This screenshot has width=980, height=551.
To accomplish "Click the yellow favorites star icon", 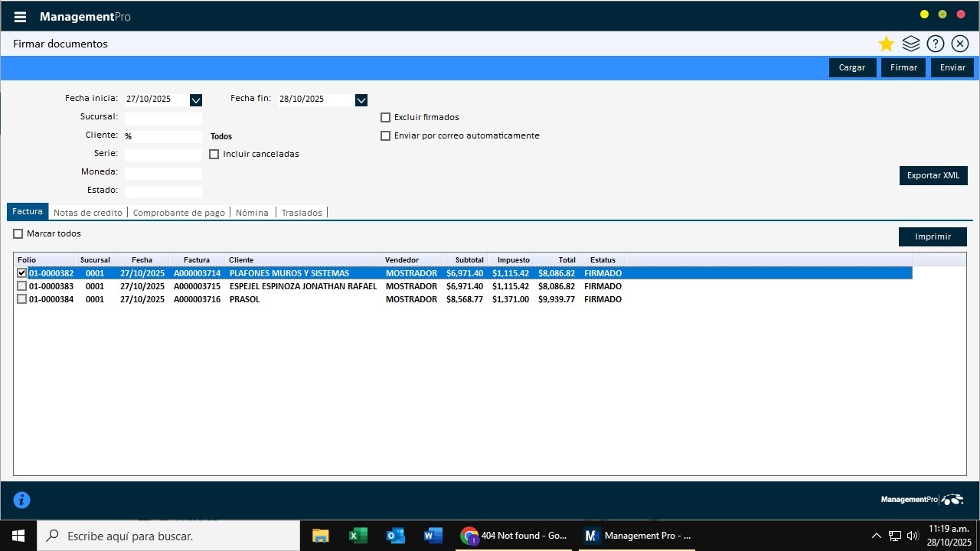I will point(886,44).
